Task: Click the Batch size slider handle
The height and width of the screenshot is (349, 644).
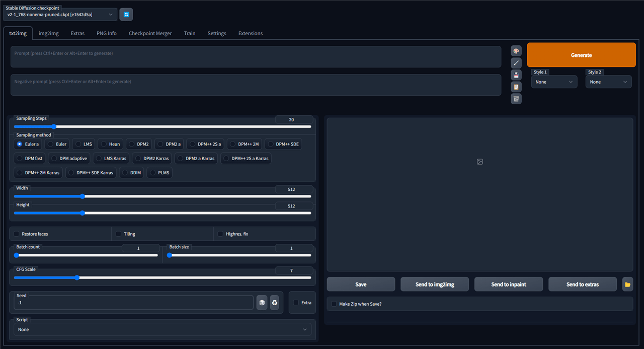Action: [x=170, y=255]
